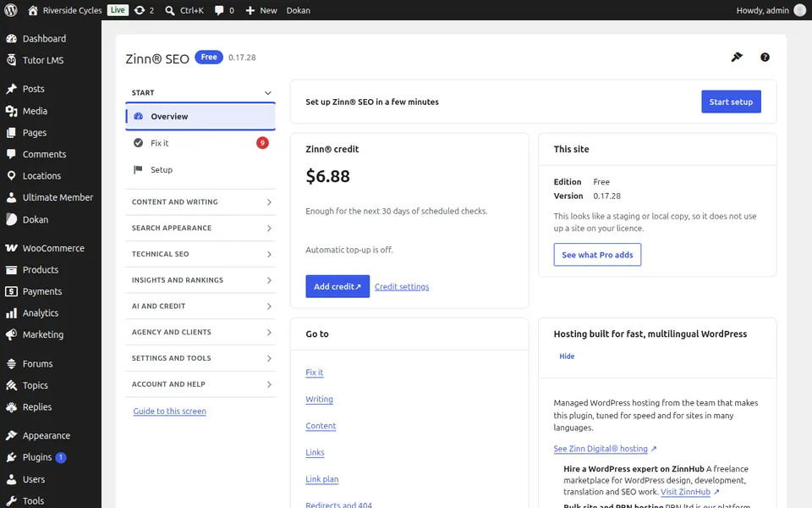The width and height of the screenshot is (812, 508).
Task: Collapse the START section
Action: [x=200, y=93]
